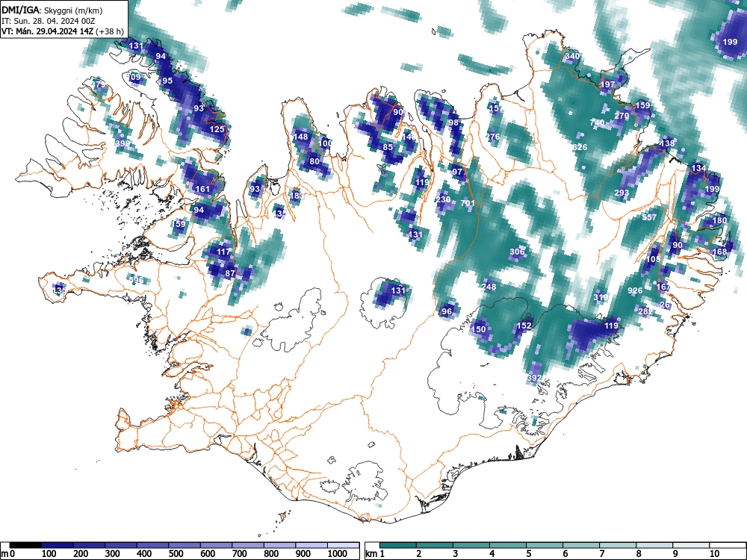Click the 197 visibility value on the map
The image size is (747, 560).
click(607, 84)
